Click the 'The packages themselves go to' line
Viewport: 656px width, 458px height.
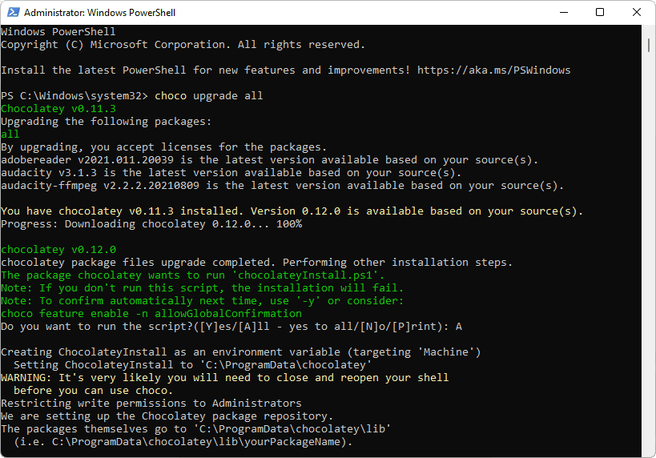pos(196,429)
